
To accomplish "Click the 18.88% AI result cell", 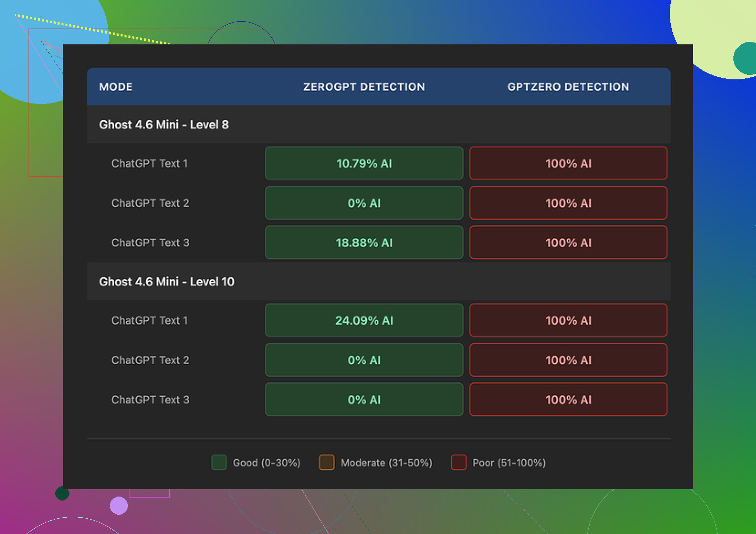I will click(364, 243).
